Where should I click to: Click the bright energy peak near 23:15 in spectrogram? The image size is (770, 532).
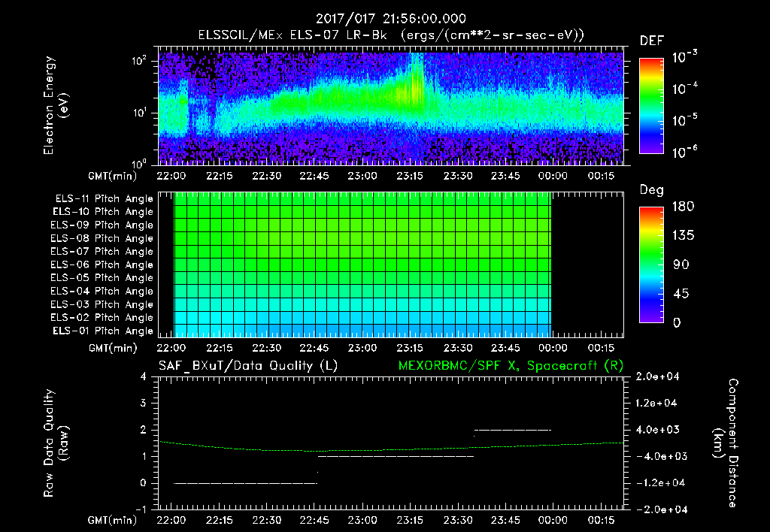416,86
